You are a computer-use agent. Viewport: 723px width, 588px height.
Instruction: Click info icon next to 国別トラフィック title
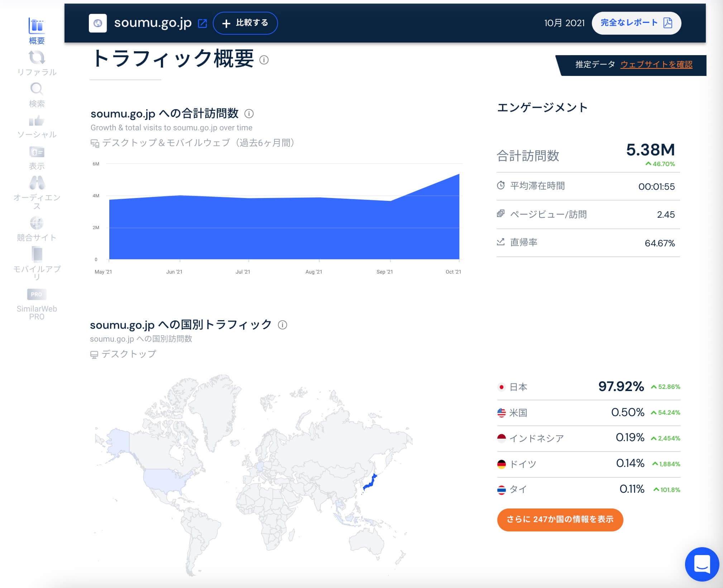click(x=283, y=325)
